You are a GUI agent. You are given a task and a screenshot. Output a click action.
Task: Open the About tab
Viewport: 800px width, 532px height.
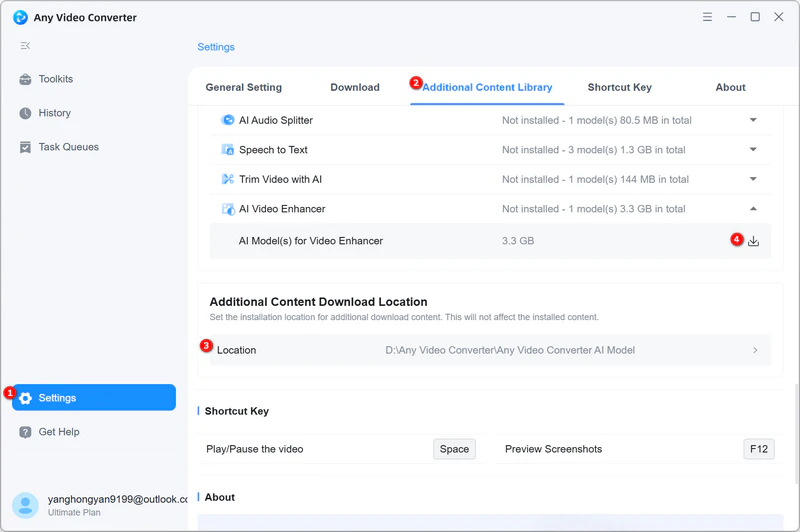730,87
